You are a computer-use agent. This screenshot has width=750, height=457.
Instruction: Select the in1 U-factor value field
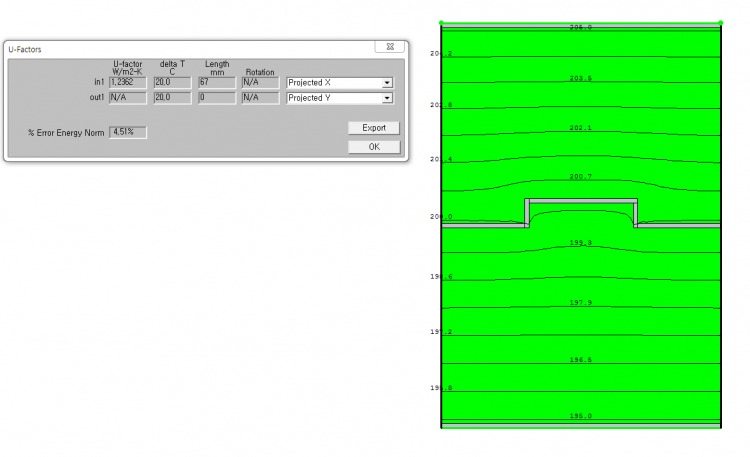(x=128, y=83)
